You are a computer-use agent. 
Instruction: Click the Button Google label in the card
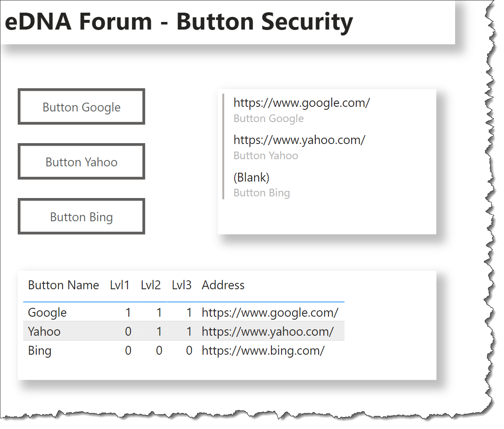click(x=268, y=118)
